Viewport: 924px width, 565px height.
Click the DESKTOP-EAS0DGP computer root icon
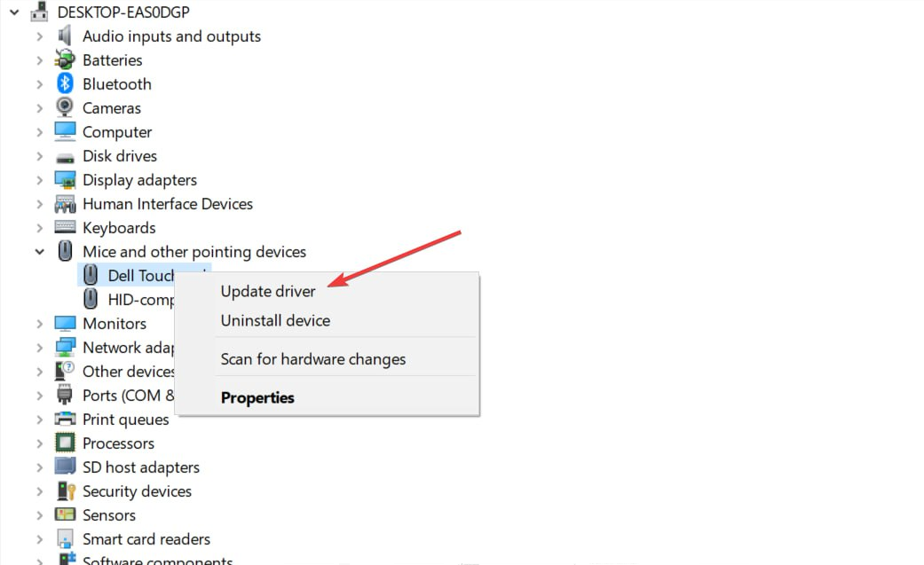pos(39,12)
